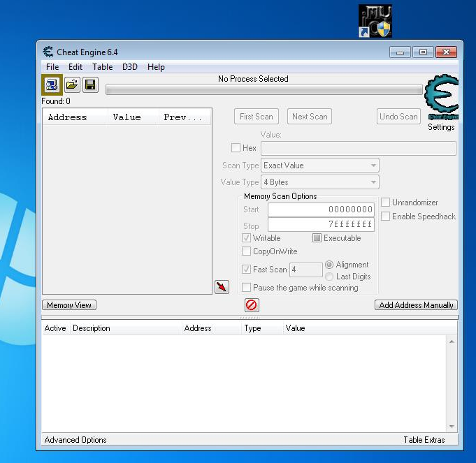This screenshot has height=463, width=476.
Task: Open the MU desktop shortcut icon
Action: (375, 21)
